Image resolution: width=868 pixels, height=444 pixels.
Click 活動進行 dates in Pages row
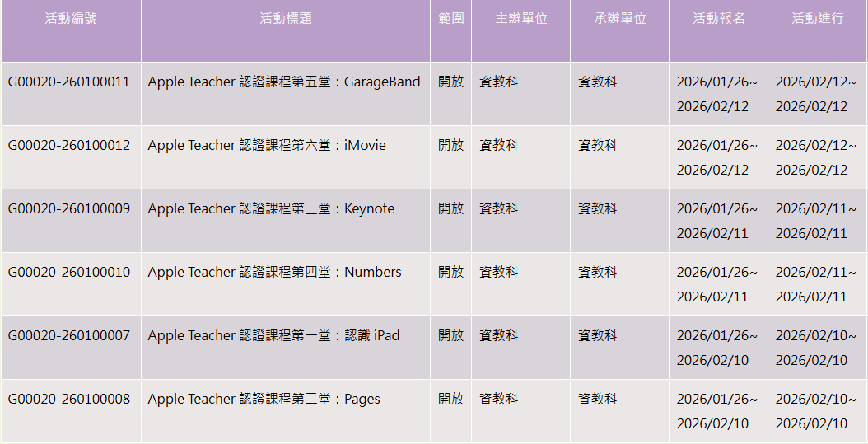tap(816, 411)
